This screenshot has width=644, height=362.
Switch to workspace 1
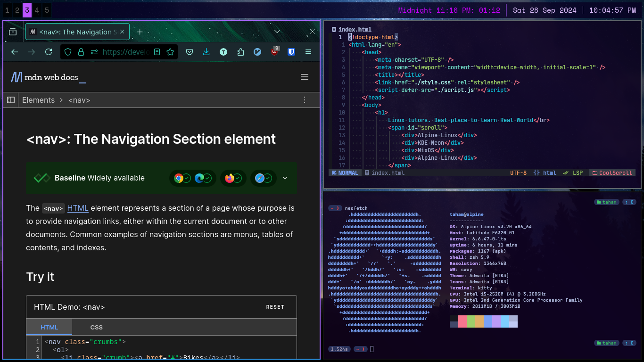coord(7,10)
